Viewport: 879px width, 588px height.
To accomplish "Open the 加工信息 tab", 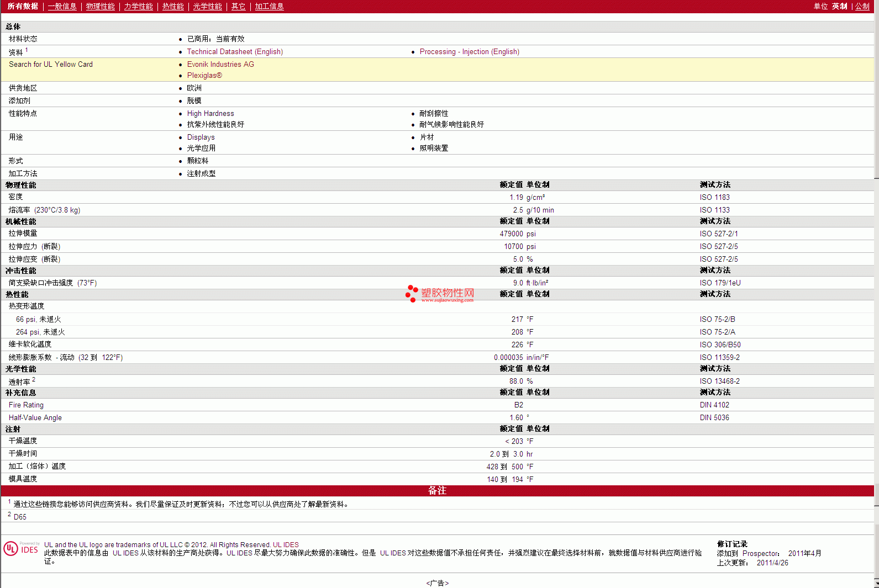I will [269, 6].
